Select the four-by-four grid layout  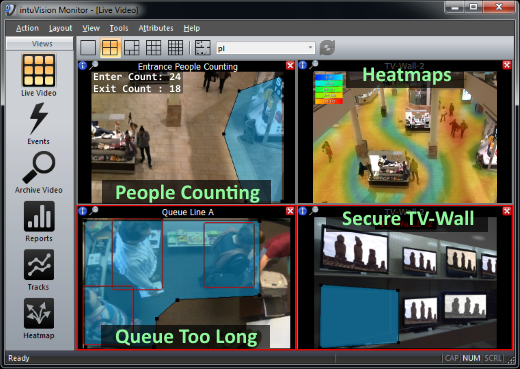(x=175, y=48)
